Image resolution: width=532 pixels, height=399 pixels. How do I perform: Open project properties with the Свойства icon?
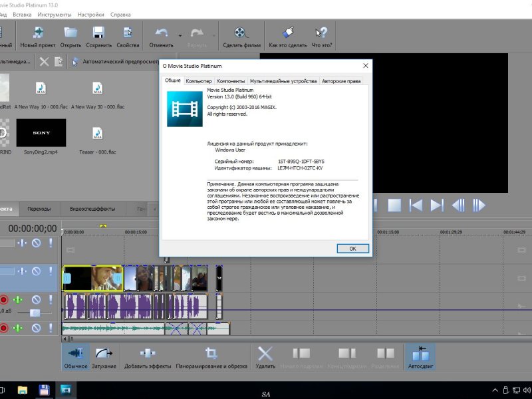pos(128,33)
